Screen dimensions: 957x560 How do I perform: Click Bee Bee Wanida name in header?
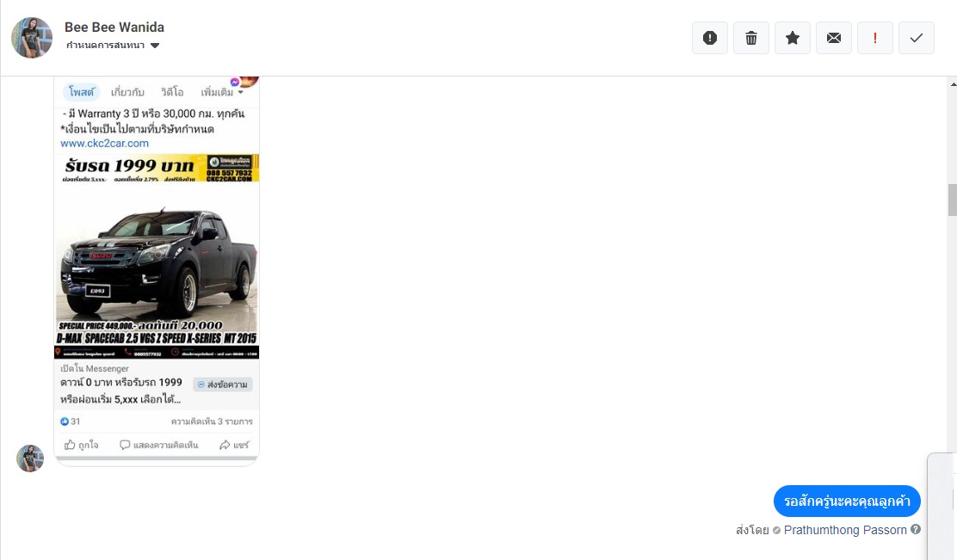(x=114, y=28)
